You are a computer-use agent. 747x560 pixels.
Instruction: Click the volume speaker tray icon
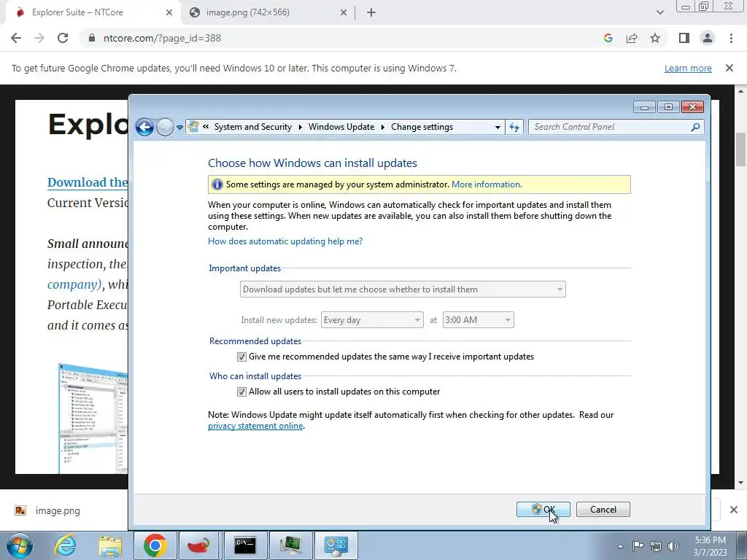[x=673, y=546]
